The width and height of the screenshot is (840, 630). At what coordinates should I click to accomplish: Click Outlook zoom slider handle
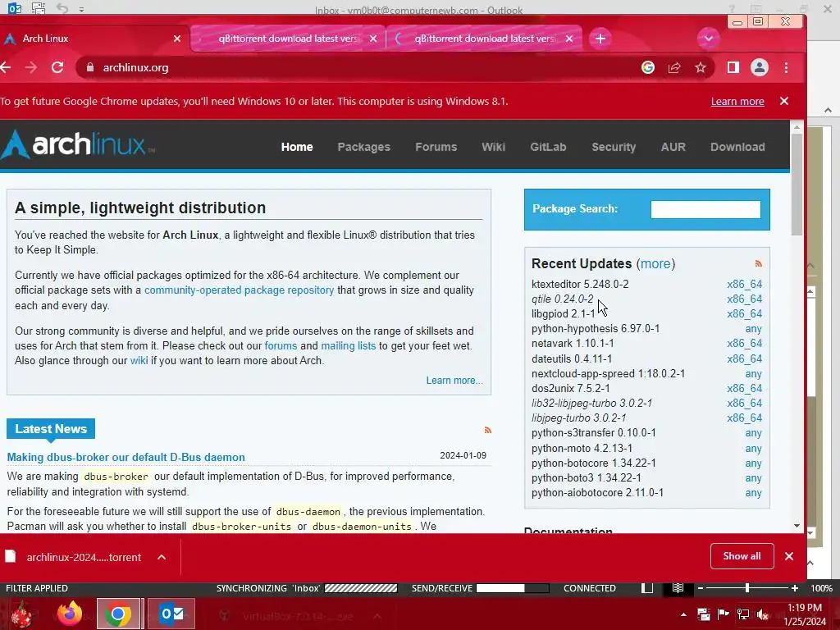746,588
